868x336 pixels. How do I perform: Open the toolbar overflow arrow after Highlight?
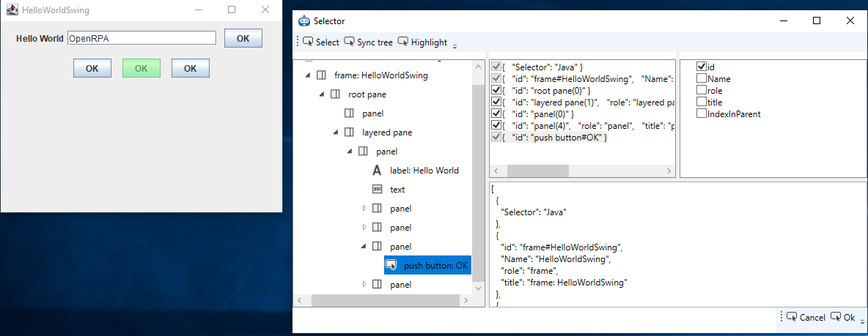tap(455, 46)
